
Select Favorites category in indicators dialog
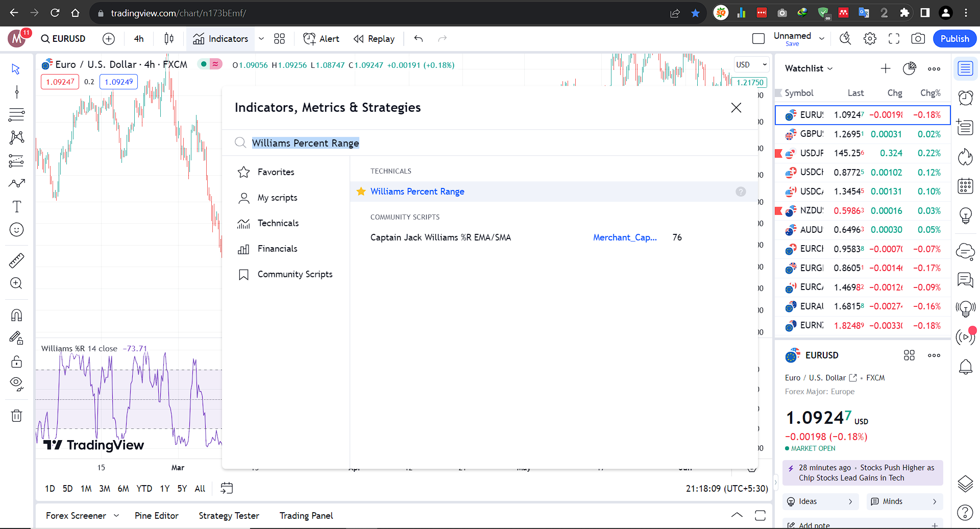[x=286, y=172]
